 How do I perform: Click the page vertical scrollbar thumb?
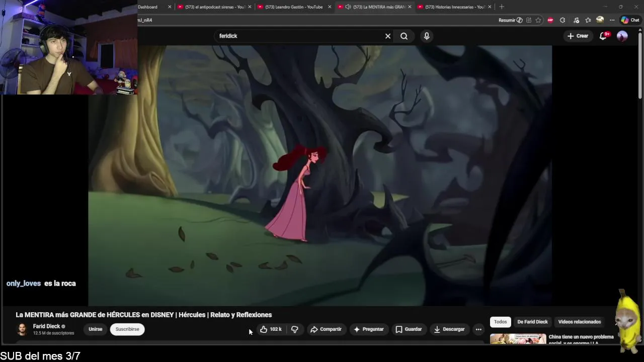click(x=640, y=64)
